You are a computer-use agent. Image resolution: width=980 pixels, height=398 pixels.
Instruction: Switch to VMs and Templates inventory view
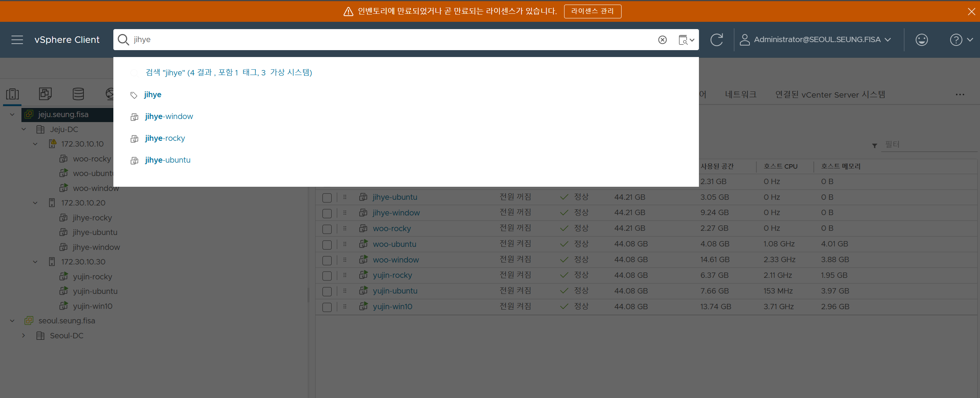pos(45,94)
